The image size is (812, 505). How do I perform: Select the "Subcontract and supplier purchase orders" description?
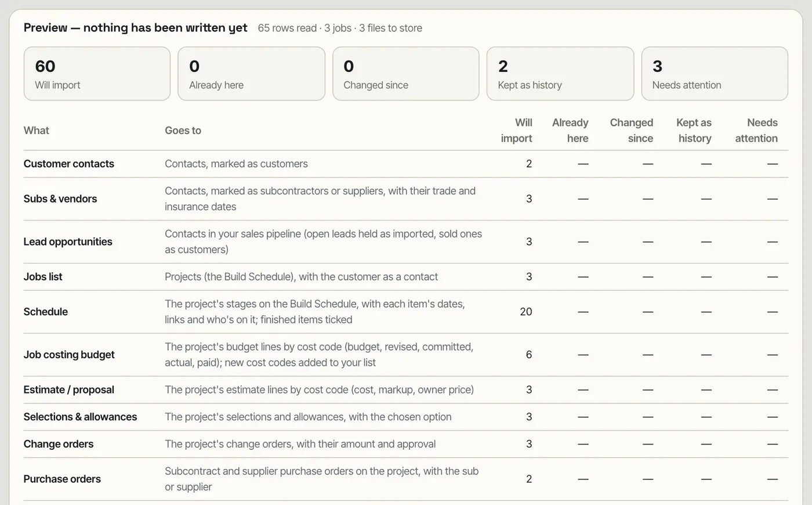click(321, 479)
